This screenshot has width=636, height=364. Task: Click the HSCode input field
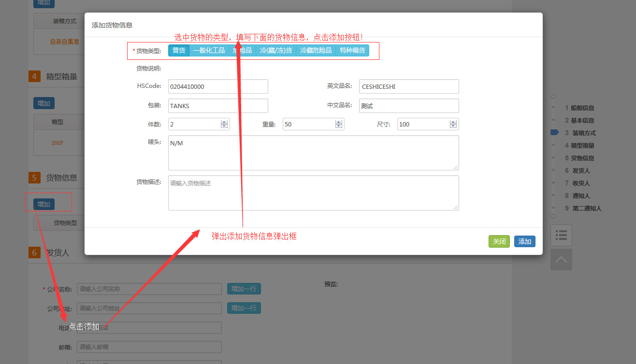(x=217, y=87)
